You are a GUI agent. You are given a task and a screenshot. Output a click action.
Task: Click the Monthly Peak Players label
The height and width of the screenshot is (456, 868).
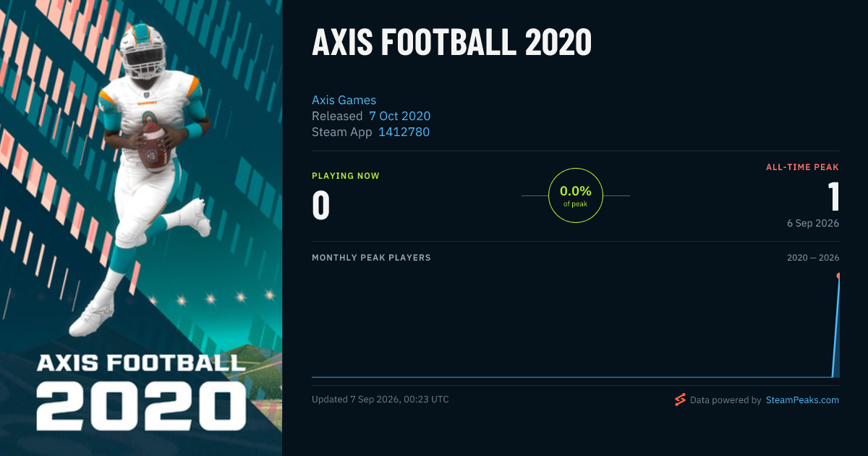[x=371, y=258]
